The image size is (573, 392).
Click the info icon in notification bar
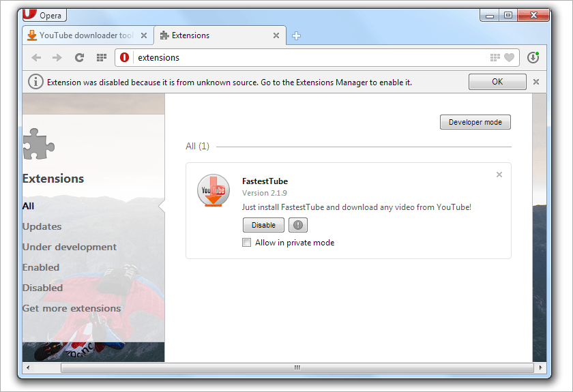pos(35,82)
